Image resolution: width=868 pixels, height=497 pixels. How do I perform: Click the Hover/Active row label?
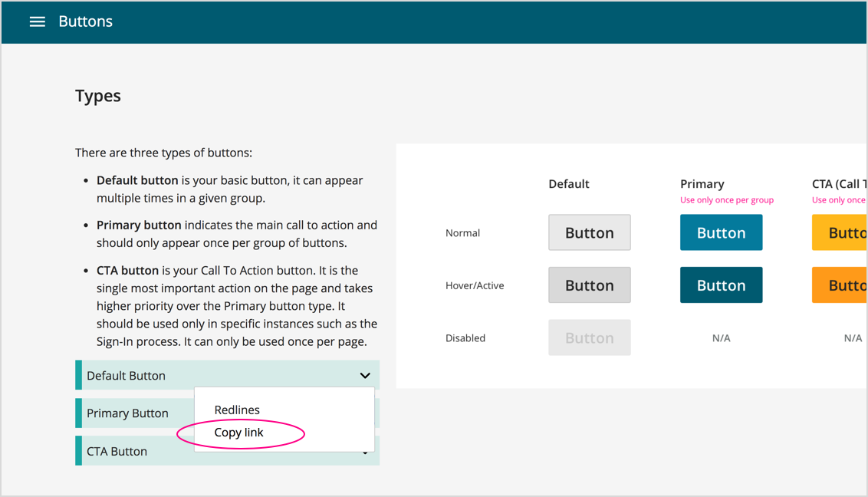pyautogui.click(x=475, y=285)
